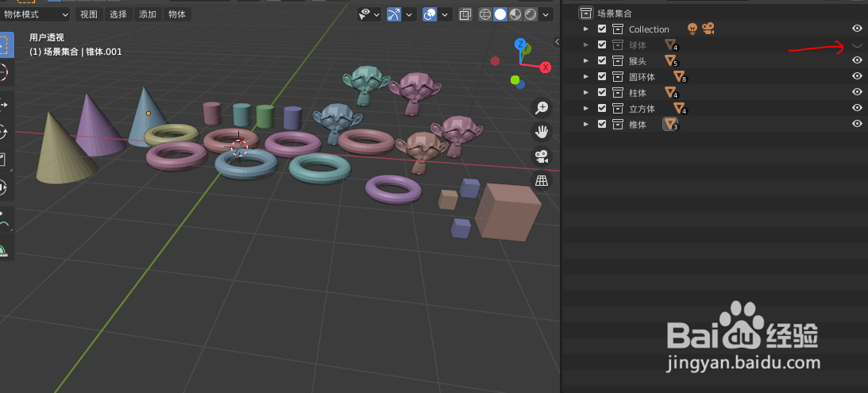Screen dimensions: 868x393
Task: Hide the 立方体 collection with eye icon
Action: click(857, 107)
